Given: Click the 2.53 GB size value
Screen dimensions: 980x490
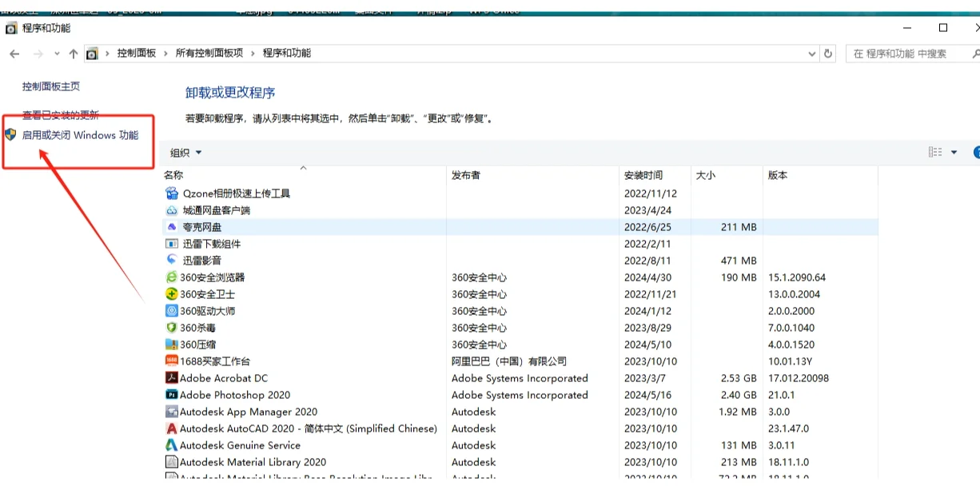Looking at the screenshot, I should (x=739, y=378).
